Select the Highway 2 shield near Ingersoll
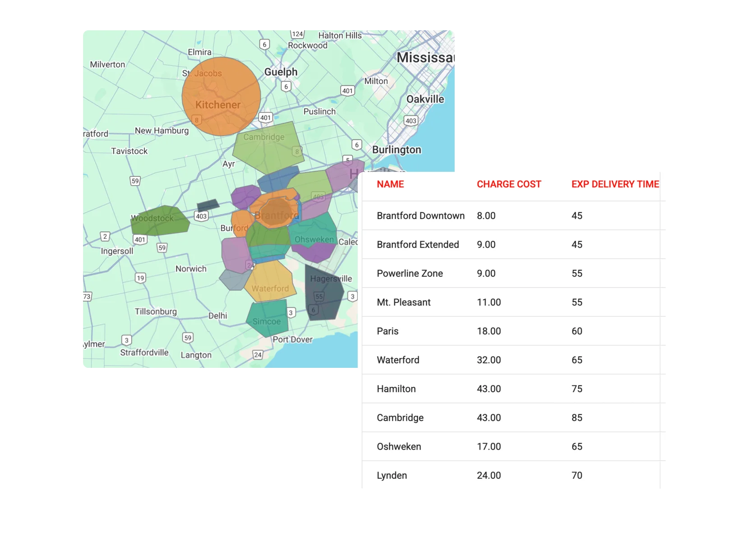 [x=105, y=236]
